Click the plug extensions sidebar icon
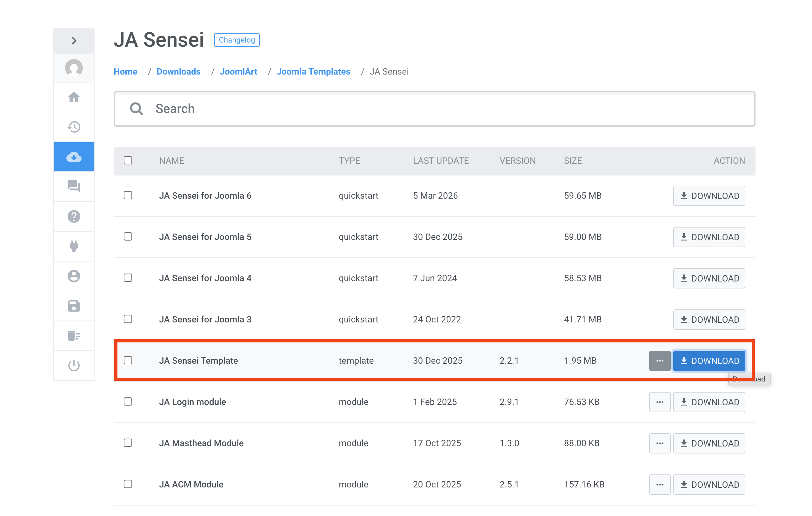The width and height of the screenshot is (812, 516). [74, 246]
